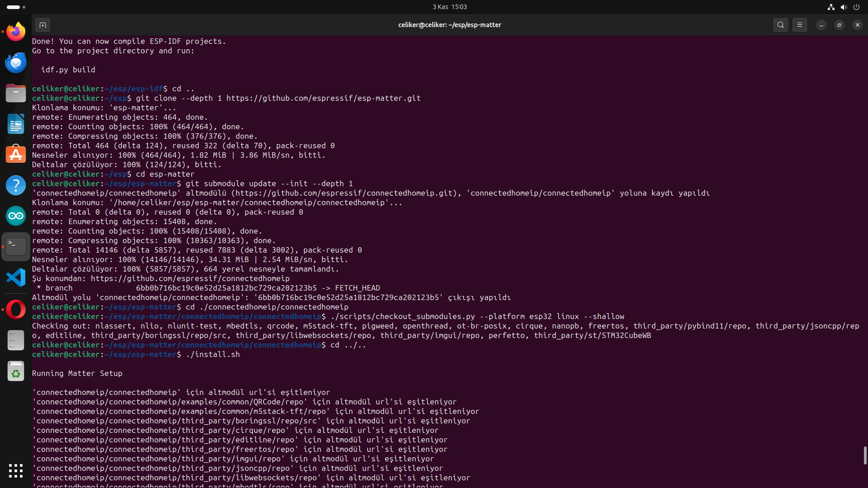Click the 'cd ../..' command
Image resolution: width=868 pixels, height=488 pixels.
click(348, 345)
